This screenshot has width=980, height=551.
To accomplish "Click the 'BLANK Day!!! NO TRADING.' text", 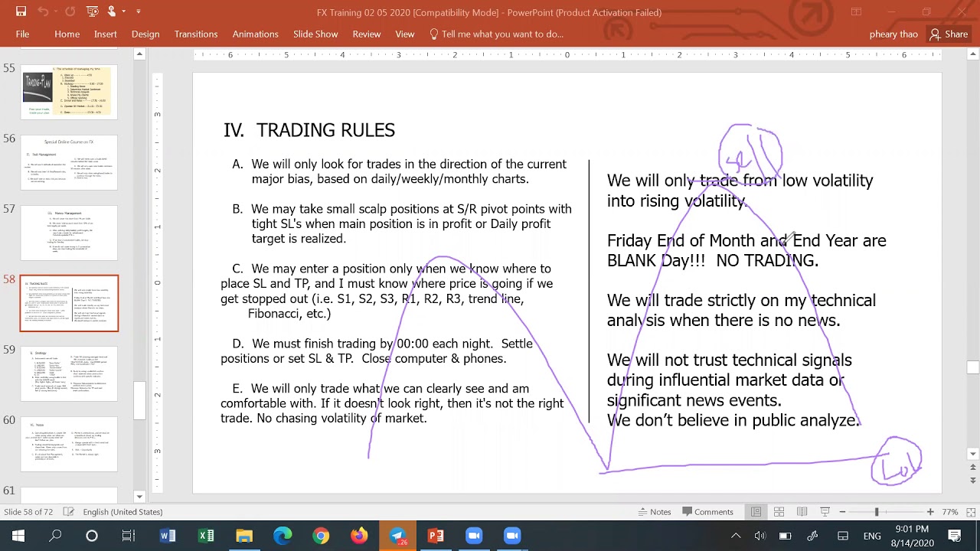I will (x=713, y=260).
